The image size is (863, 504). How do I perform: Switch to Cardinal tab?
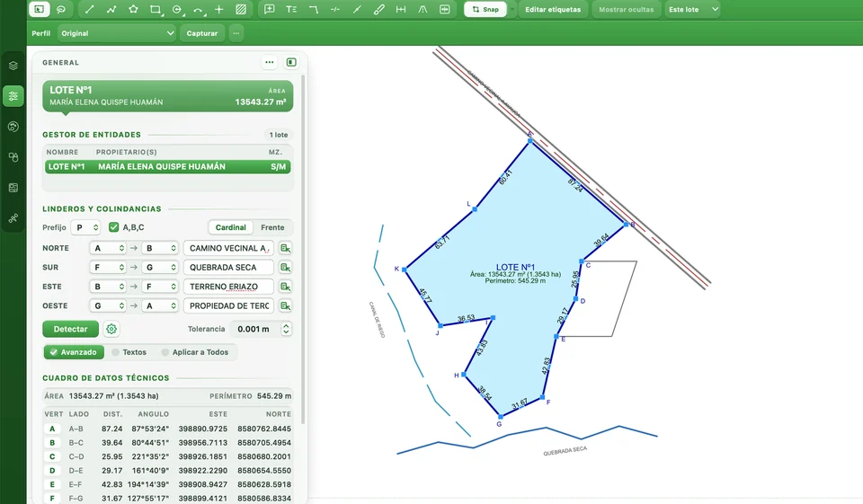click(x=231, y=227)
